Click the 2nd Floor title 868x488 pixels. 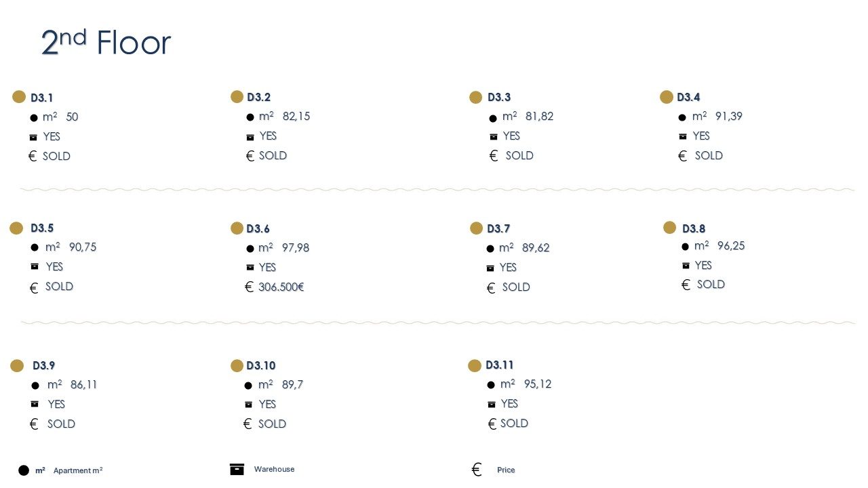pos(106,43)
